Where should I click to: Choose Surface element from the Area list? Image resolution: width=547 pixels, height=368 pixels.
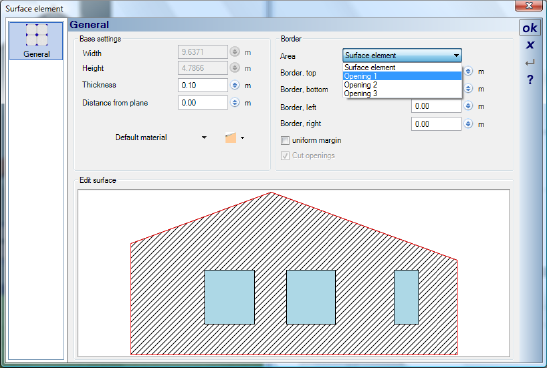point(402,67)
